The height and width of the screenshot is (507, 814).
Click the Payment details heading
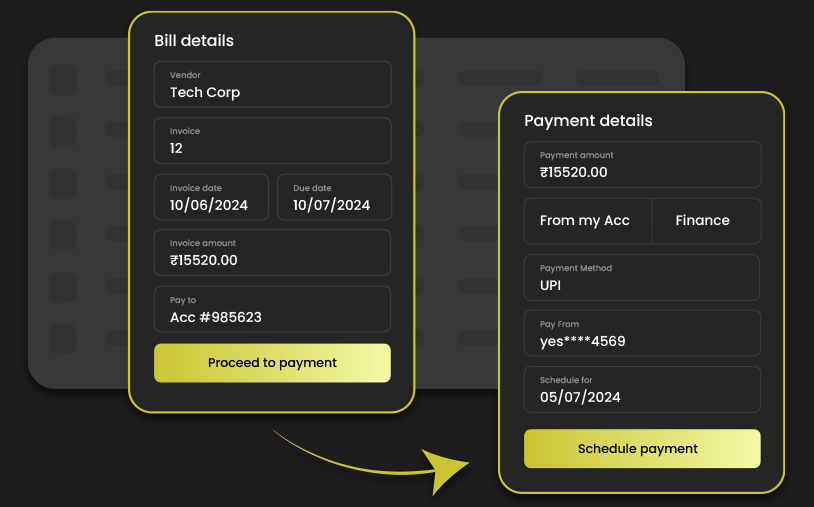click(x=588, y=121)
